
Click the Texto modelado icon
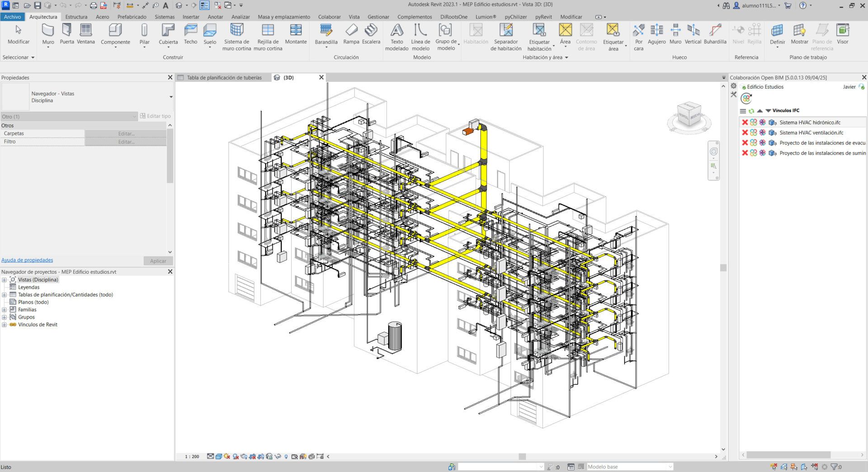[x=396, y=36]
